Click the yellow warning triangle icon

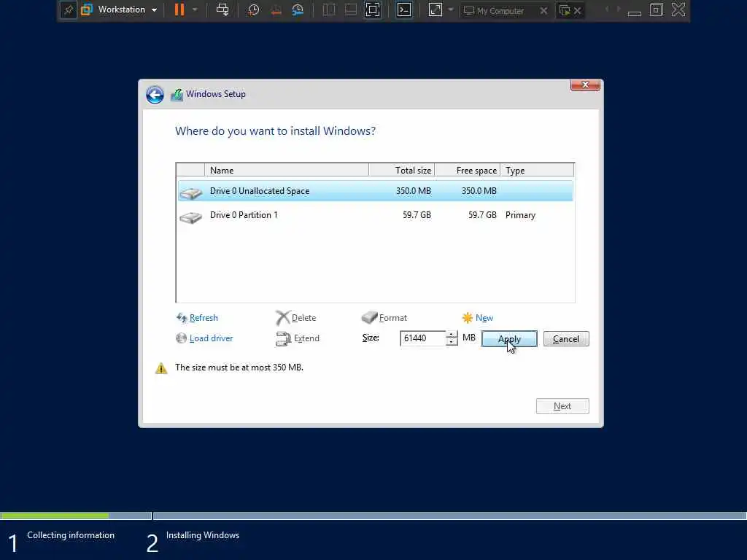pyautogui.click(x=161, y=368)
